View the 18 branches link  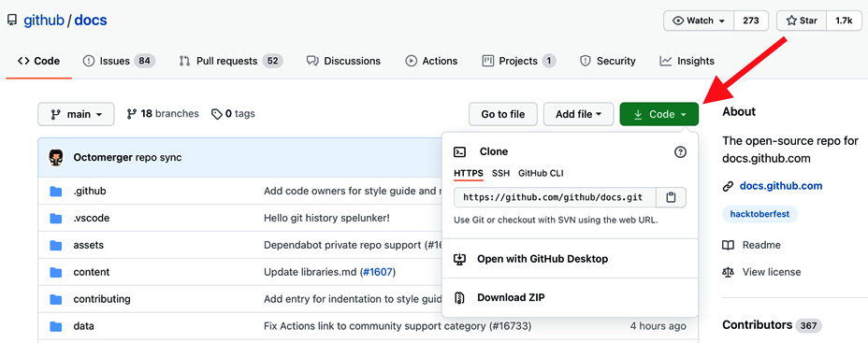point(163,113)
